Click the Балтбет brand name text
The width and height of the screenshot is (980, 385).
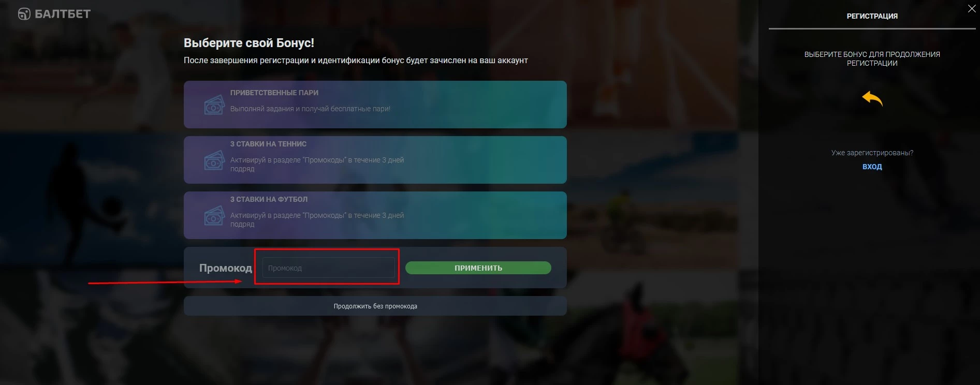[x=63, y=14]
